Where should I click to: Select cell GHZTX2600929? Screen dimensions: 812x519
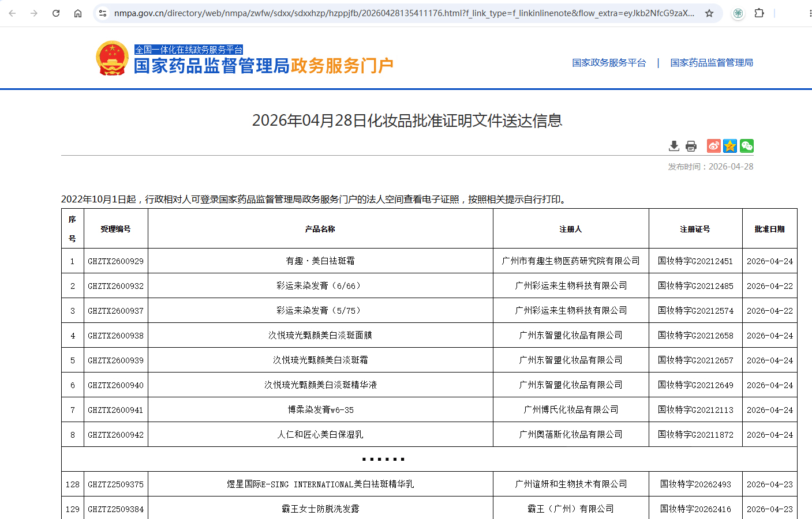tap(115, 261)
